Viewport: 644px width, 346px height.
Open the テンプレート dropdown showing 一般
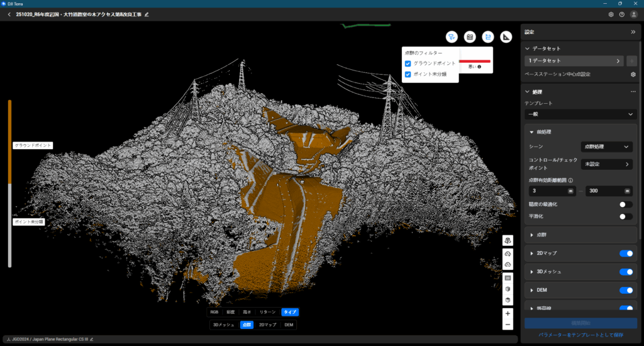[x=579, y=114]
